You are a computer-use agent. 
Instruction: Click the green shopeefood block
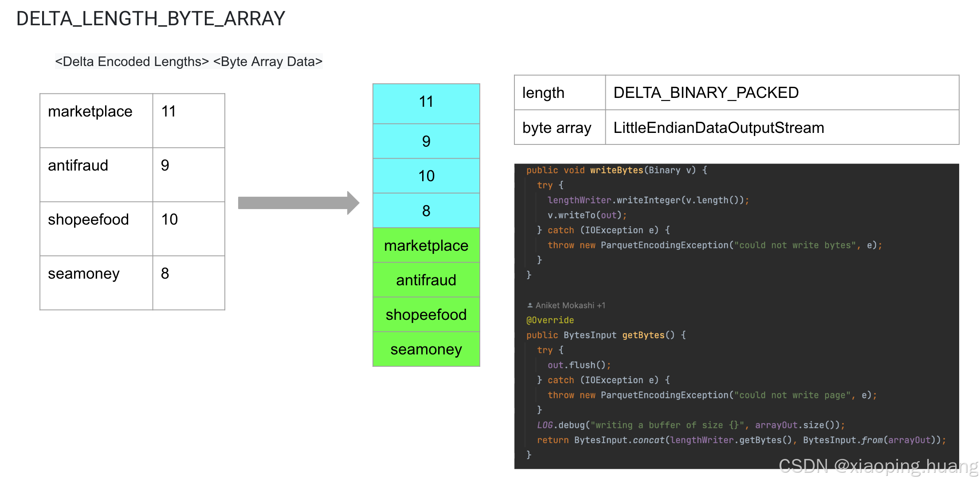pyautogui.click(x=426, y=315)
